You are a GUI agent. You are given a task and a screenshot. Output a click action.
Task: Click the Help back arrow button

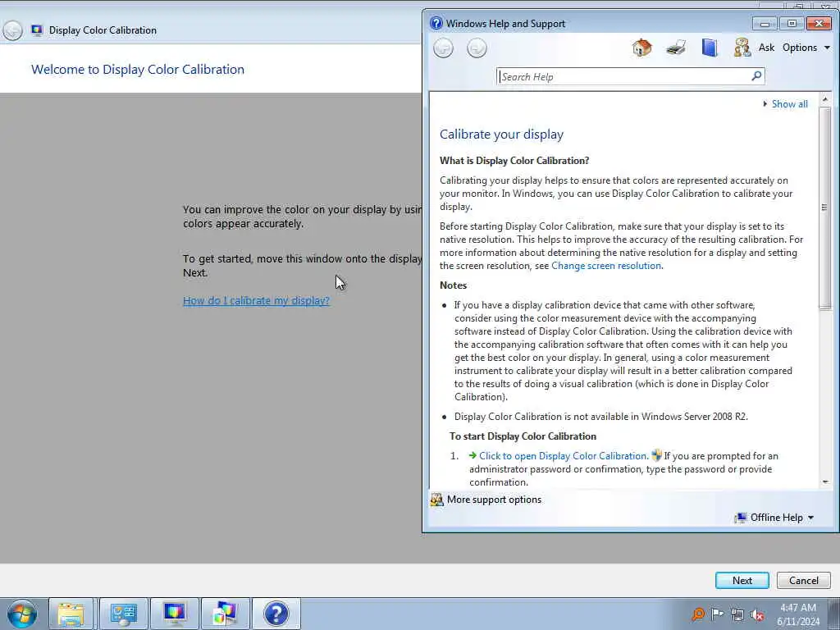click(443, 48)
